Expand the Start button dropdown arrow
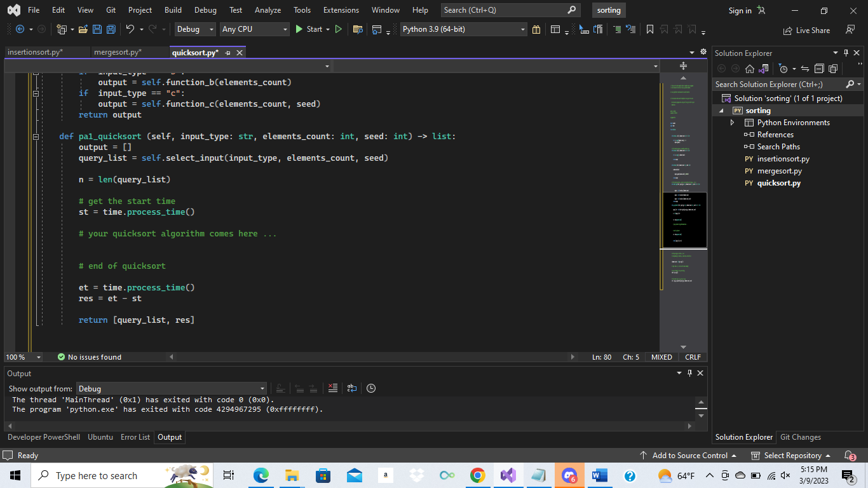The image size is (868, 488). click(328, 29)
